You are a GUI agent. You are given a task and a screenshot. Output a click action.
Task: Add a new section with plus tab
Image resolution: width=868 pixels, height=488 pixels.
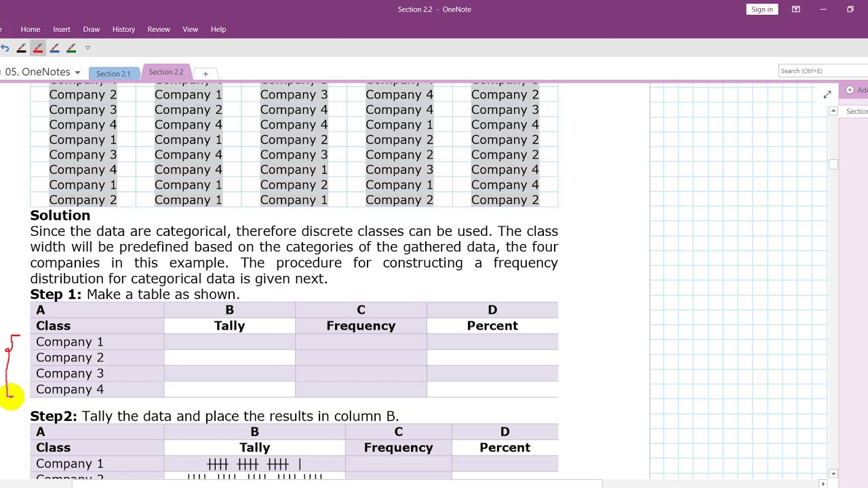pyautogui.click(x=205, y=73)
